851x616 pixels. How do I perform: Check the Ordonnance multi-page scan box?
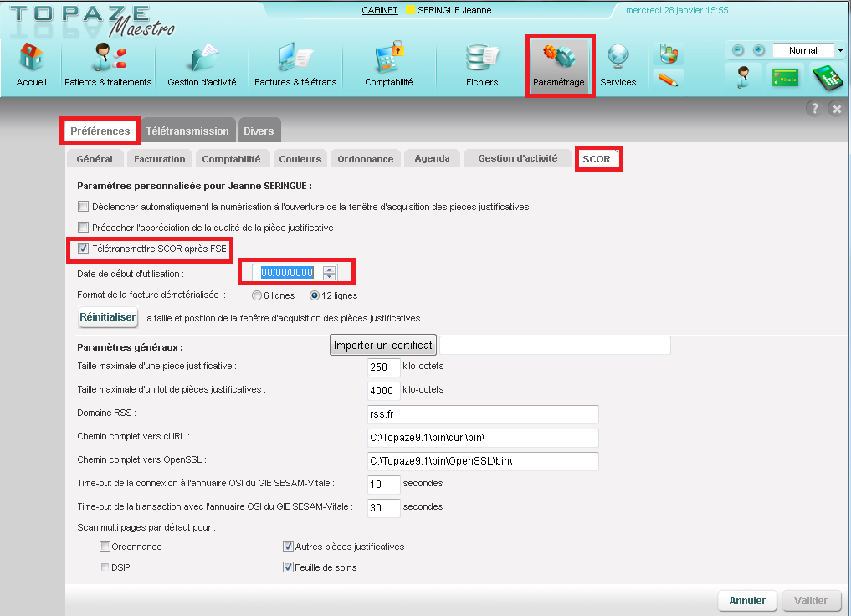[105, 546]
